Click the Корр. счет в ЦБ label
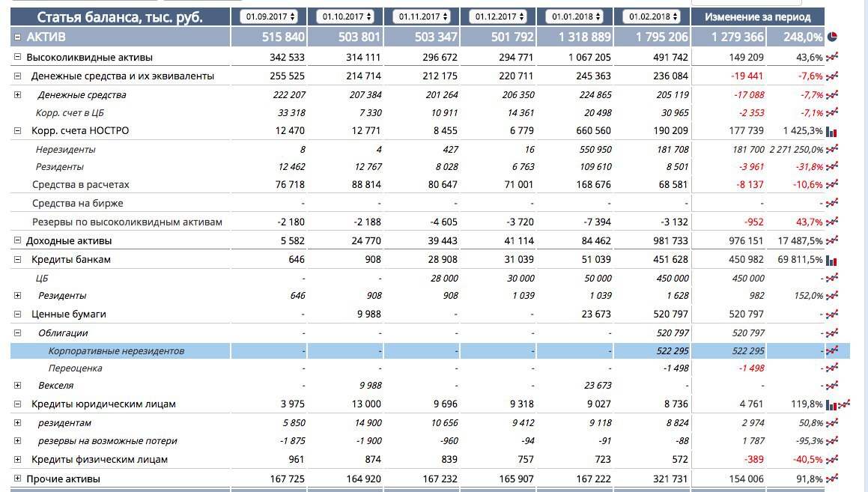 (x=70, y=113)
